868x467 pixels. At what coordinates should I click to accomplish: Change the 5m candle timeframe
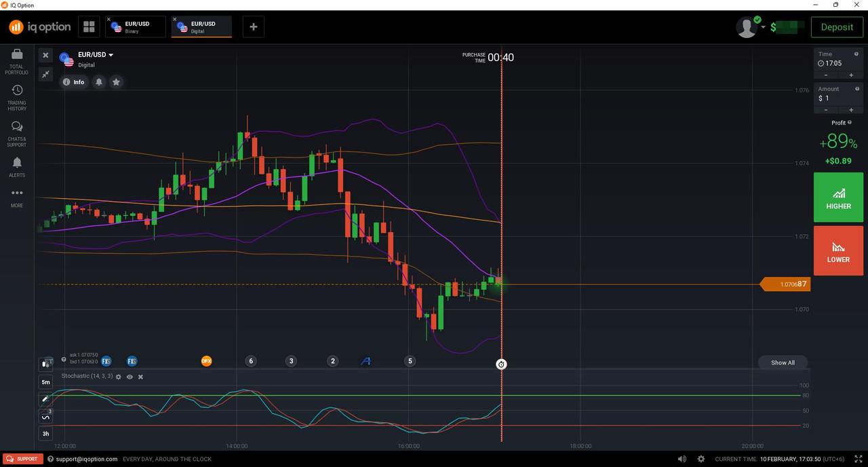point(45,382)
